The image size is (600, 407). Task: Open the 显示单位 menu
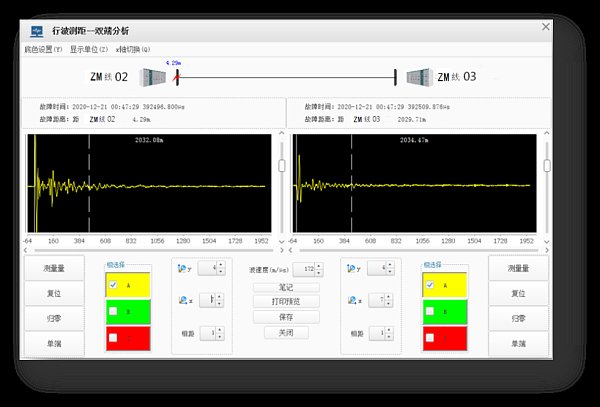click(x=89, y=49)
